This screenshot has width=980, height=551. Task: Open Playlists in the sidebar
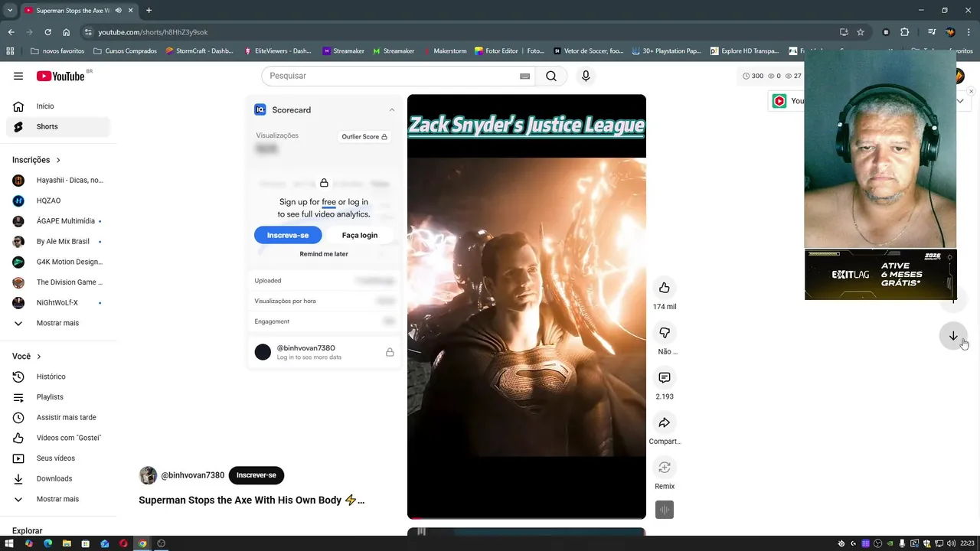click(58, 397)
